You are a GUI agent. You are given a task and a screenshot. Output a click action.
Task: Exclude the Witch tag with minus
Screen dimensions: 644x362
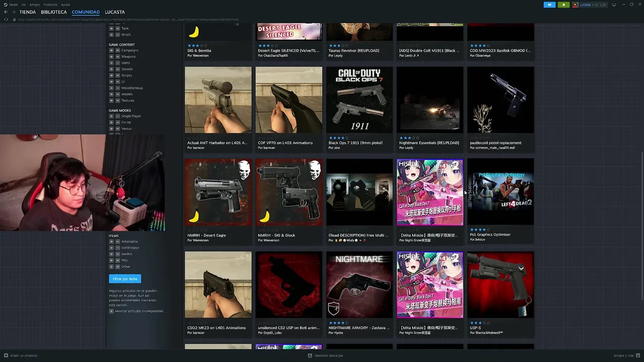click(x=118, y=35)
